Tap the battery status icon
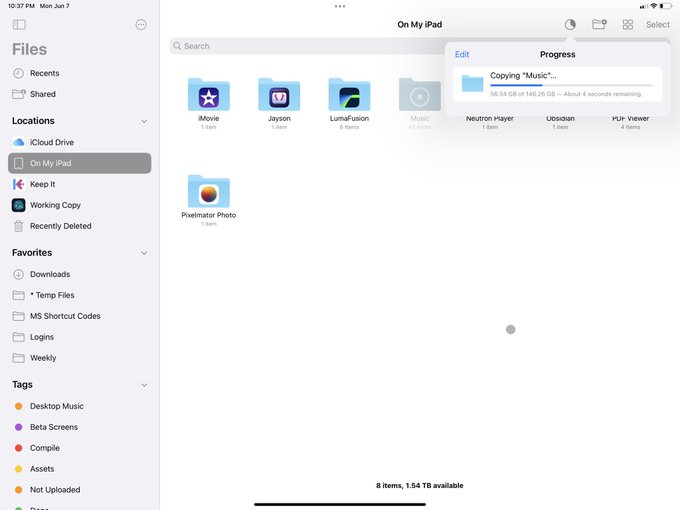680x510 pixels. pos(665,6)
